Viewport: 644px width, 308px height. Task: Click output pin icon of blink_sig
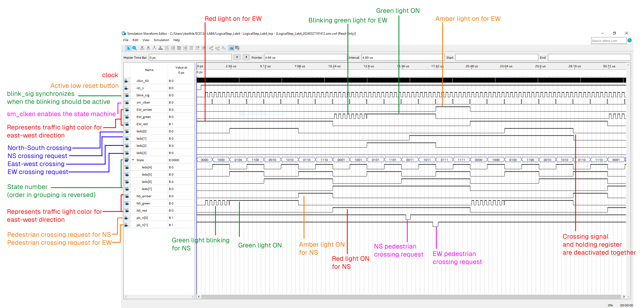127,95
